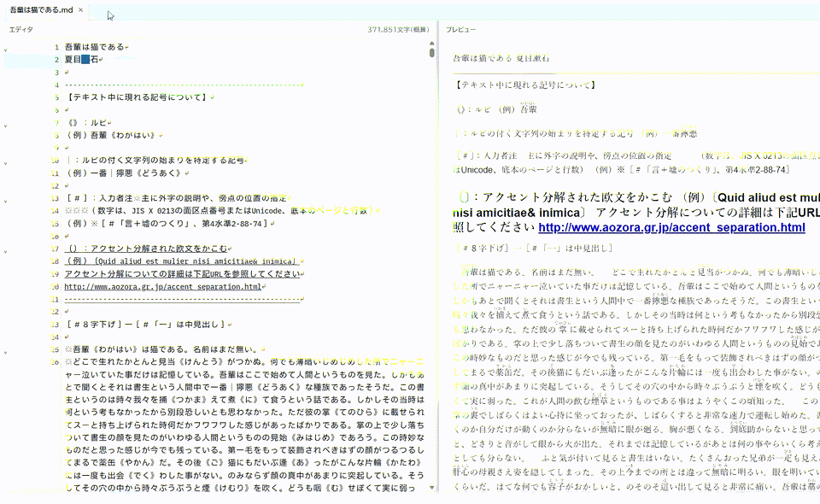820x504 pixels.
Task: Click editor line 1 text 吾輩は猫である
Action: (95, 47)
